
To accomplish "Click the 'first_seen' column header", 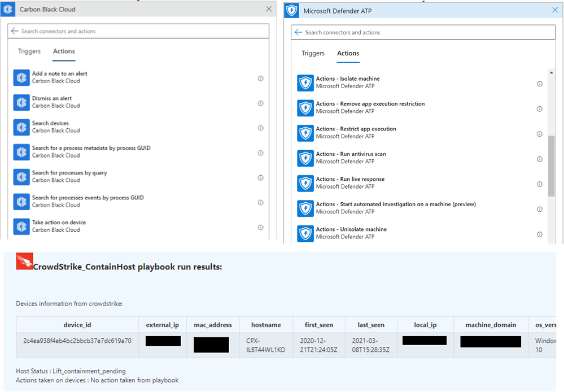I will (319, 325).
